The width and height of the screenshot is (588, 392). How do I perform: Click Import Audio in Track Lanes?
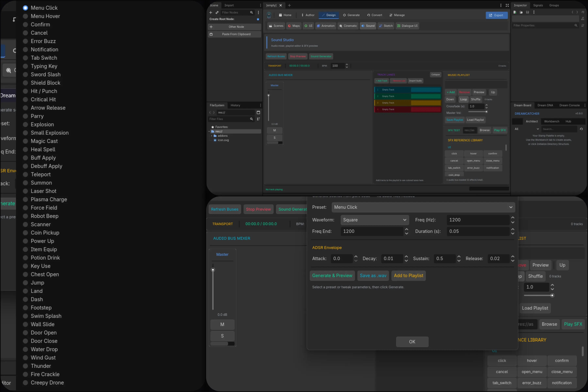click(x=415, y=81)
